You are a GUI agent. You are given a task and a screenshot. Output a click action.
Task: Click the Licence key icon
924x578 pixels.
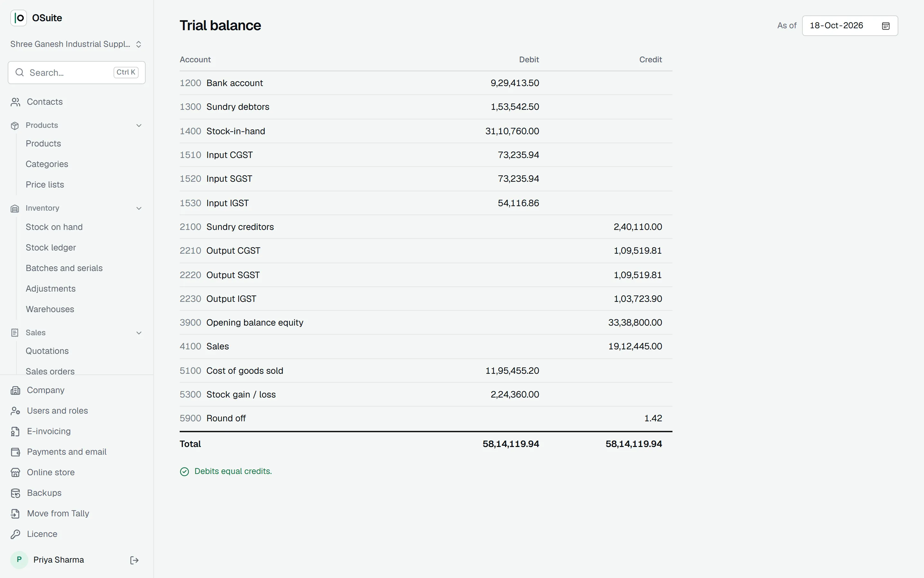click(15, 534)
